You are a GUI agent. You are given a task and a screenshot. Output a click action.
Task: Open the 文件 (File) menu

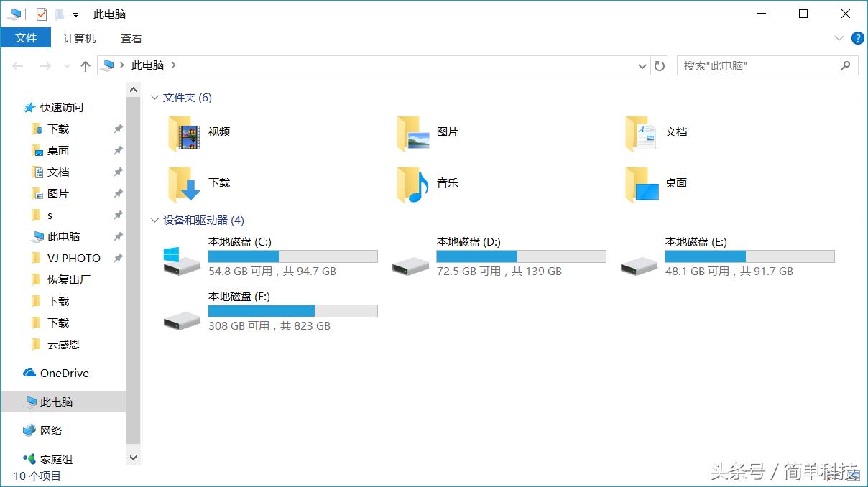(27, 38)
